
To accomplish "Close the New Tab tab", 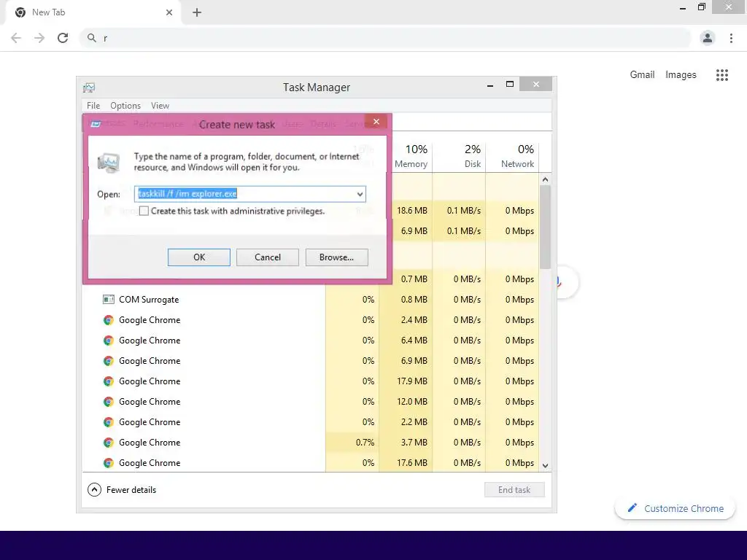I will click(169, 12).
